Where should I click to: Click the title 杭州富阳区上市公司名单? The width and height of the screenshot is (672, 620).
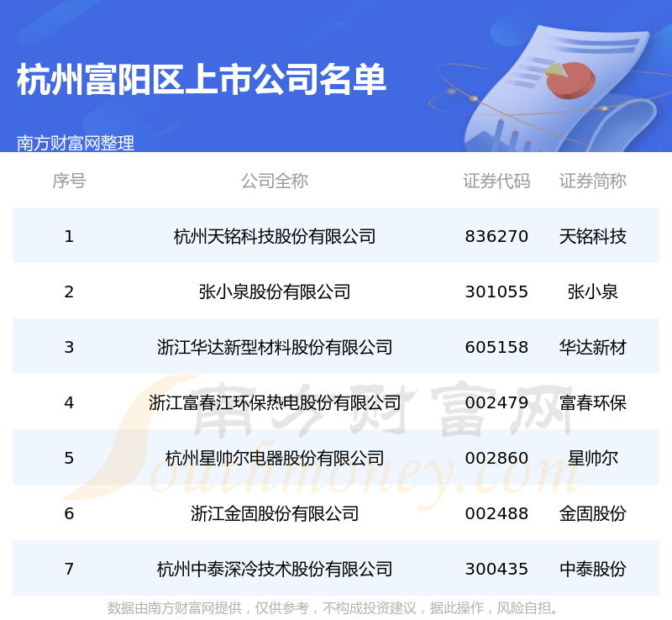[x=202, y=80]
